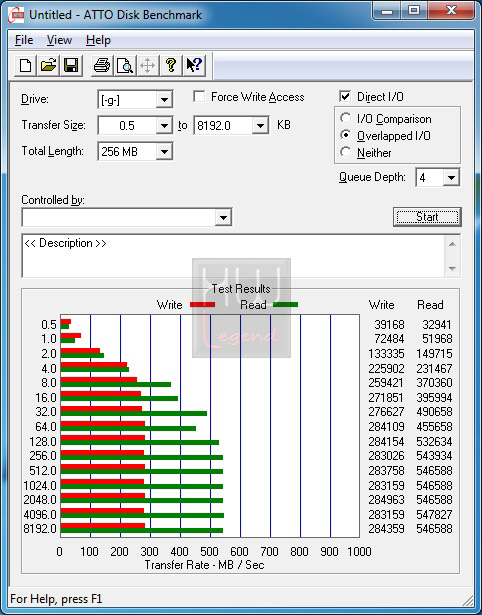Click the Start button
Screen dimensions: 482x615
pyautogui.click(x=427, y=217)
